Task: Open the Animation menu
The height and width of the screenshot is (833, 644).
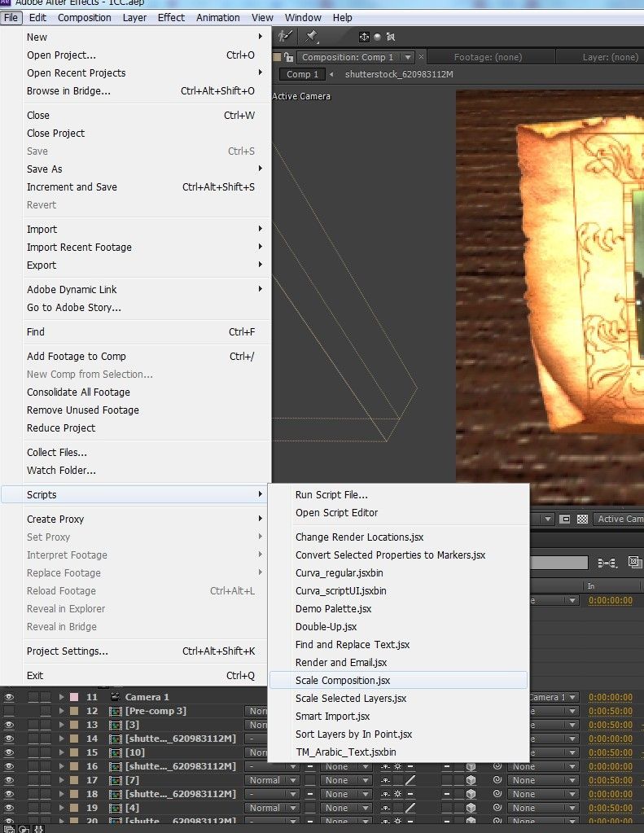Action: click(218, 18)
